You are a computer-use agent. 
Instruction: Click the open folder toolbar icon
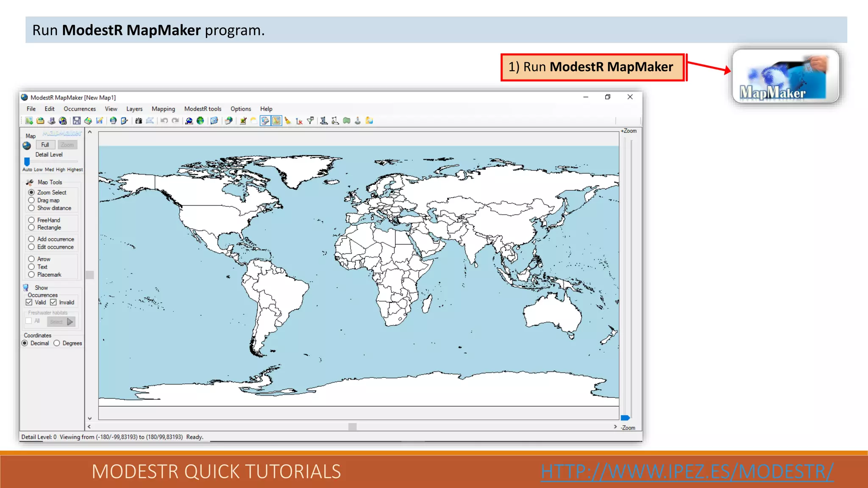tap(40, 121)
